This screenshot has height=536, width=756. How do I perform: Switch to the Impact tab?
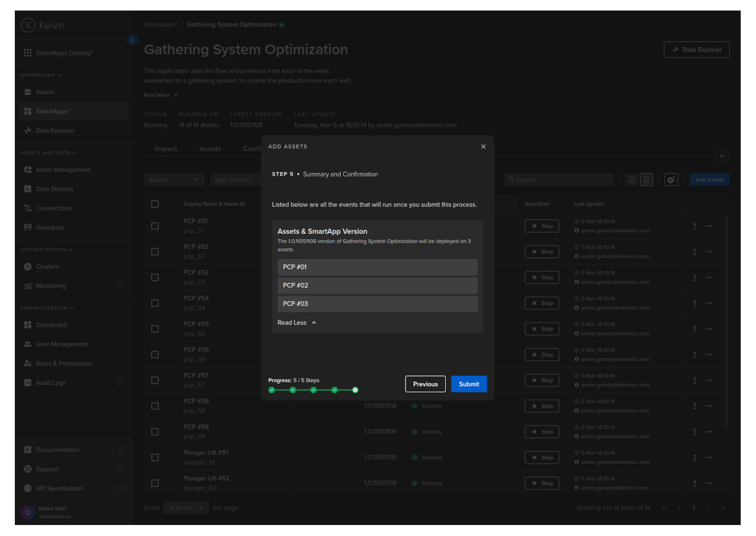pyautogui.click(x=166, y=149)
